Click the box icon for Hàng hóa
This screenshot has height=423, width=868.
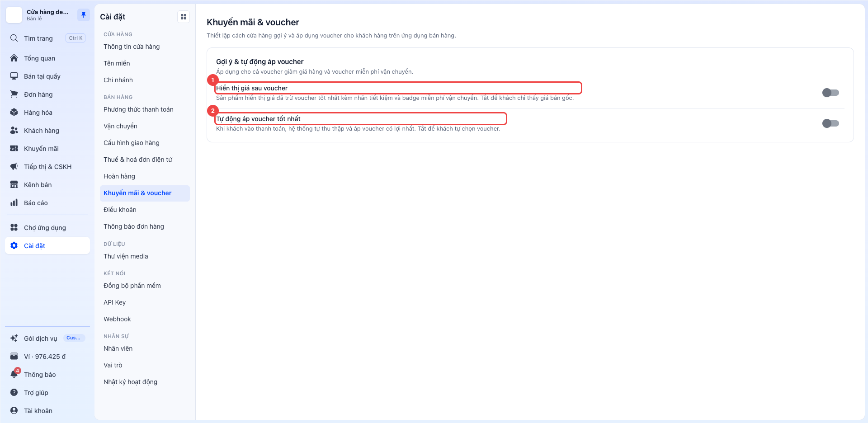pos(14,113)
